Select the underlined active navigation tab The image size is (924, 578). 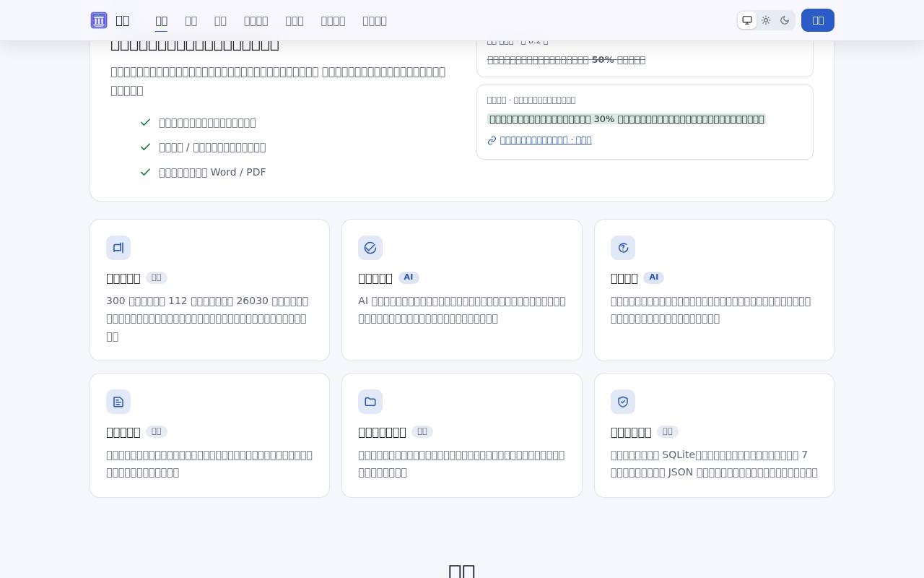[161, 21]
